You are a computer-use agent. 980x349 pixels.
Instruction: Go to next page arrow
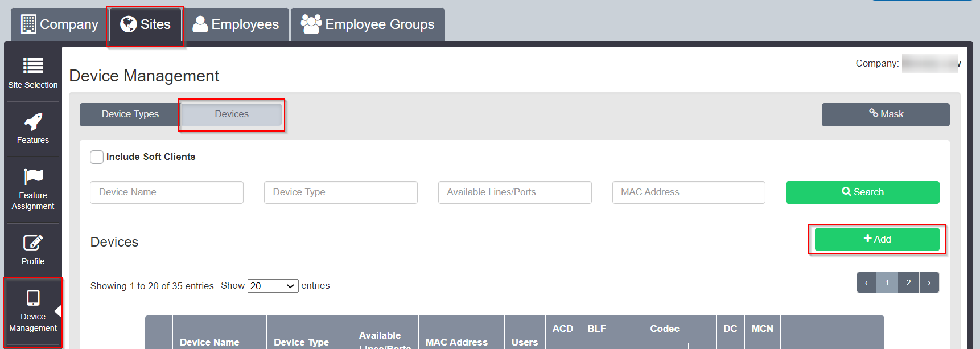click(x=929, y=282)
